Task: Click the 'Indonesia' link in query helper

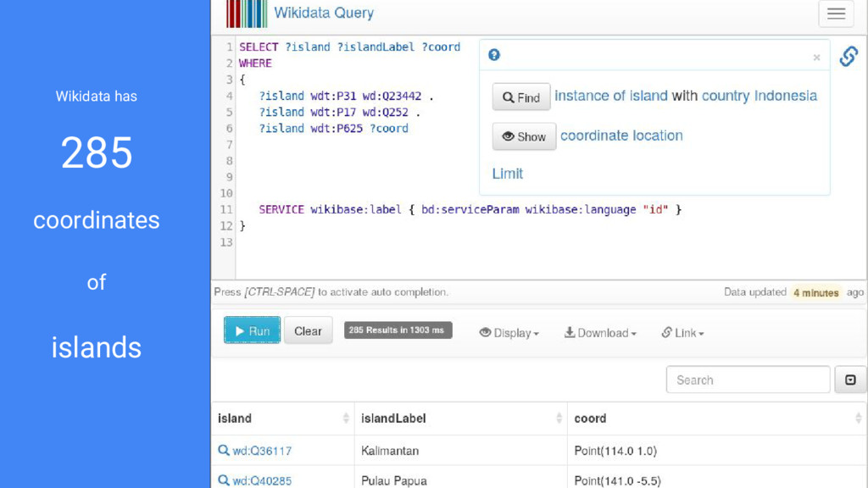Action: click(x=785, y=96)
